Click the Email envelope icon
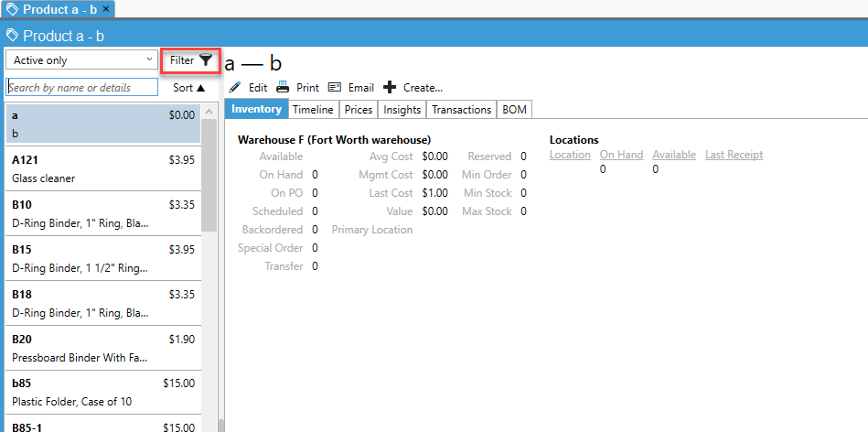Viewport: 868px width, 432px height. point(335,88)
